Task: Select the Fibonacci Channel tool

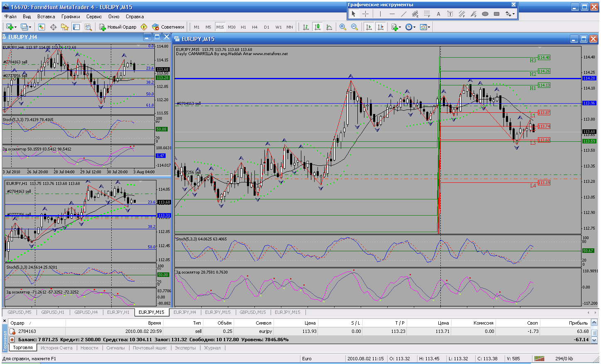Action: (x=462, y=14)
